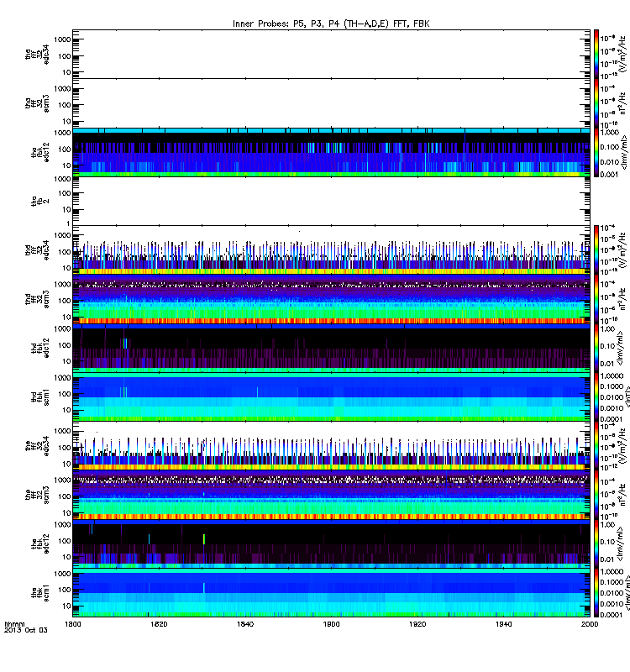Click the color bar beside tha fbk edc12 panel
Image resolution: width=630 pixels, height=672 pixels.
coord(596,152)
